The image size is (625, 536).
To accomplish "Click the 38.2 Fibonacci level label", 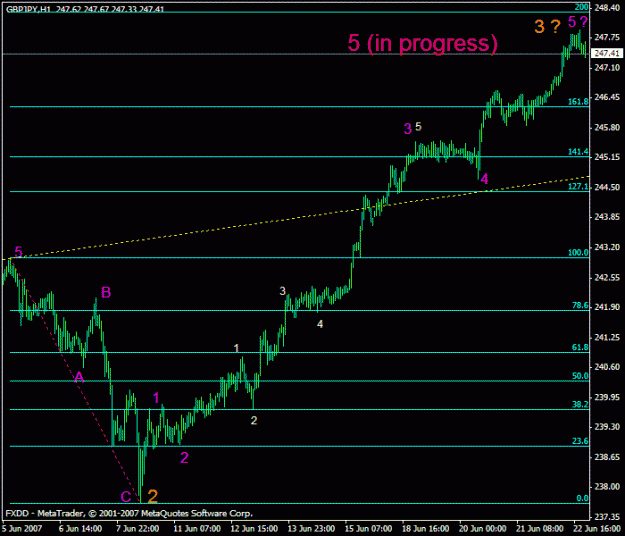I will point(580,404).
